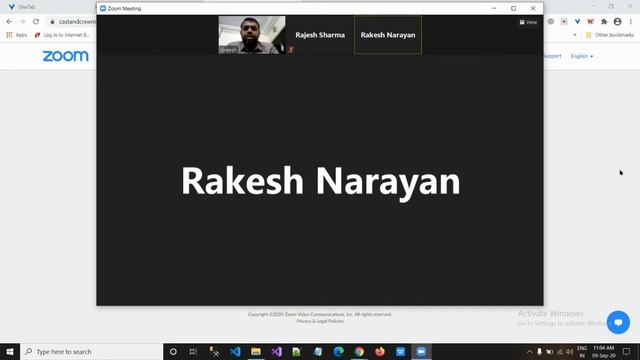The height and width of the screenshot is (360, 640).
Task: Expand the bookmarks overflow arrow
Action: [x=575, y=35]
